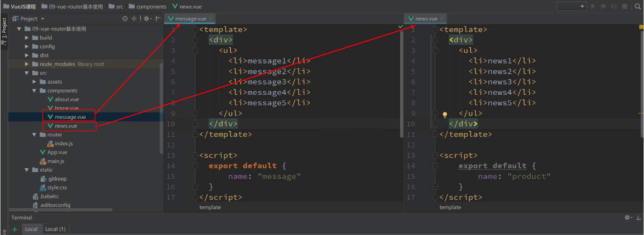Click "product" string in news.vue line 15
The height and width of the screenshot is (235, 644).
point(529,177)
